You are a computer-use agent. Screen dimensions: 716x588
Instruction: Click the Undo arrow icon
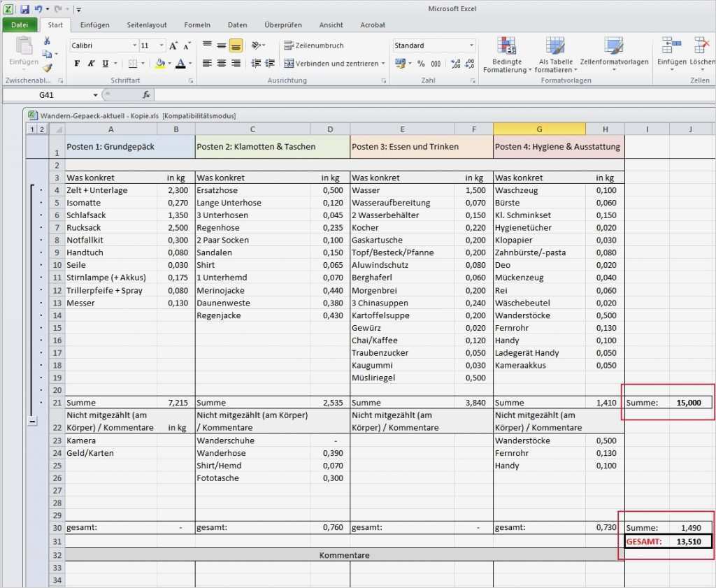[x=38, y=9]
